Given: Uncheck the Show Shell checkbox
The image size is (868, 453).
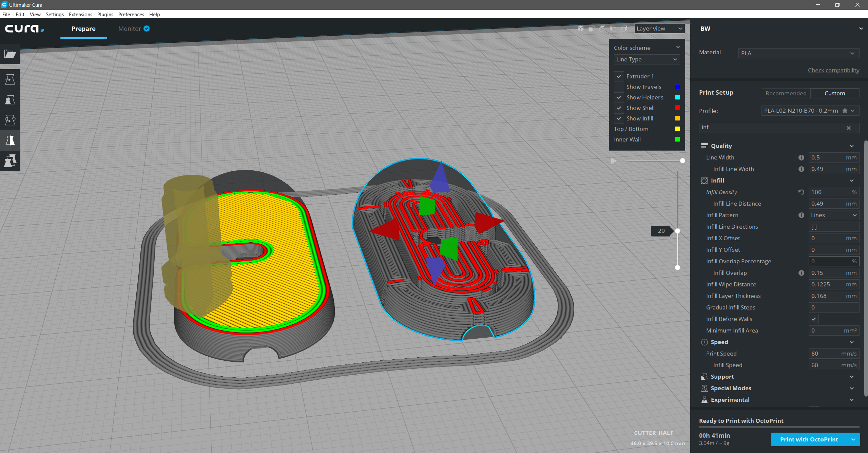Looking at the screenshot, I should click(x=619, y=108).
